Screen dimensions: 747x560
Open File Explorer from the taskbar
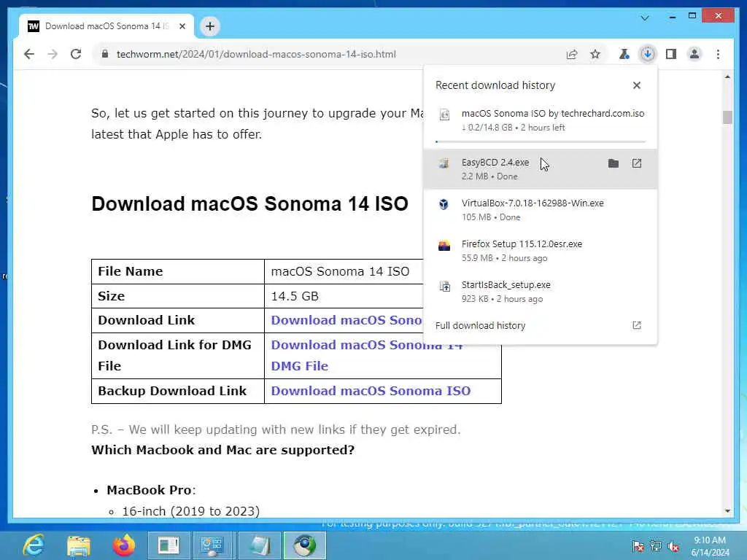click(x=79, y=545)
